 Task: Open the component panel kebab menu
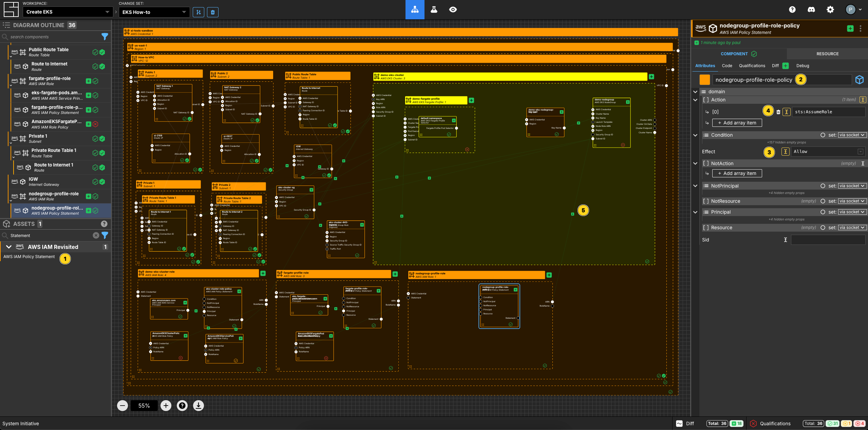(x=860, y=28)
